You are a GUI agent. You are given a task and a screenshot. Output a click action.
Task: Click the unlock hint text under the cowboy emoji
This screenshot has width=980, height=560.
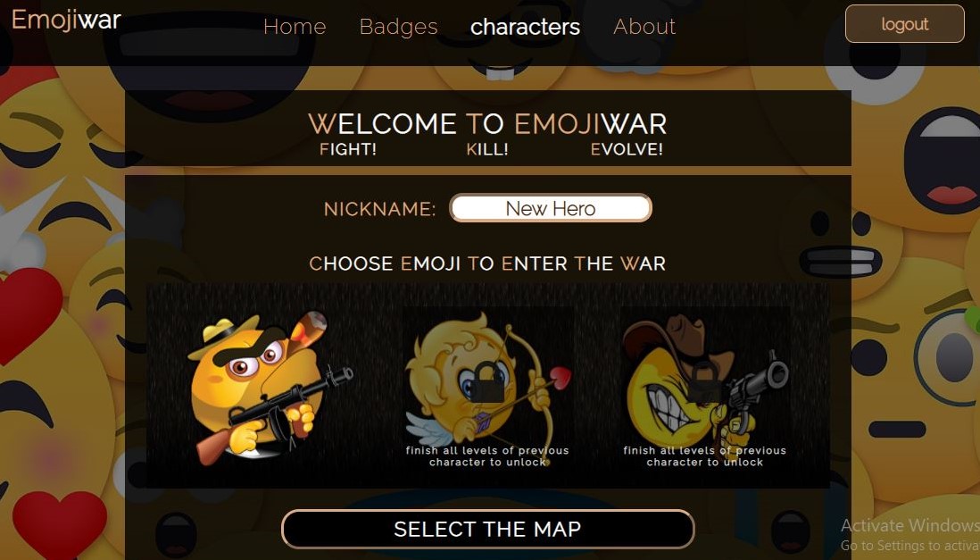[704, 456]
